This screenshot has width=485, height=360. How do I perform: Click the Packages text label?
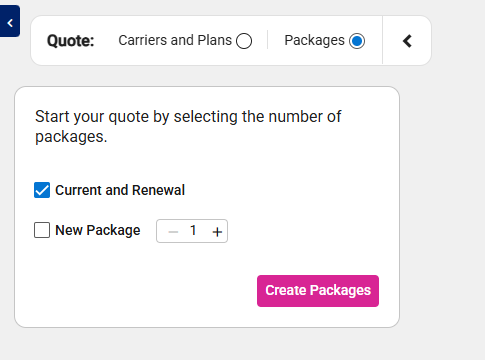pos(314,41)
